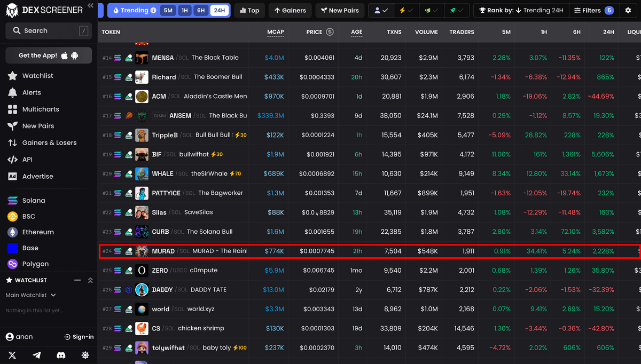641x364 pixels.
Task: Click the CURB market cap value $1.6M
Action: [275, 232]
